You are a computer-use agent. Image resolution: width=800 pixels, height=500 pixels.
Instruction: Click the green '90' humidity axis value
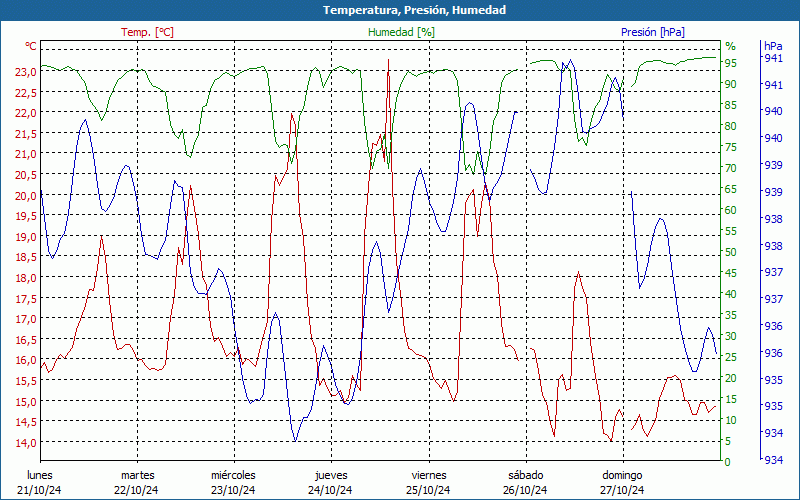coord(731,84)
